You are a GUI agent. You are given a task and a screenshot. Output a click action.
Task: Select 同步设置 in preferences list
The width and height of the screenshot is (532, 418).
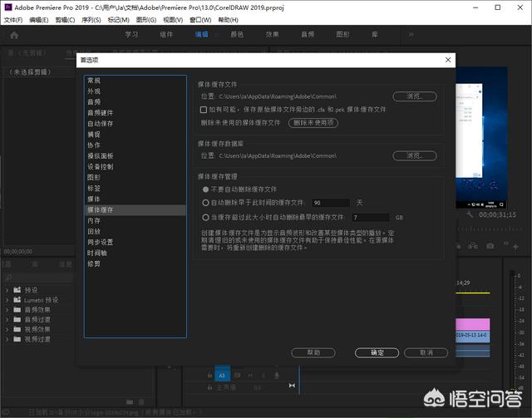coord(135,242)
